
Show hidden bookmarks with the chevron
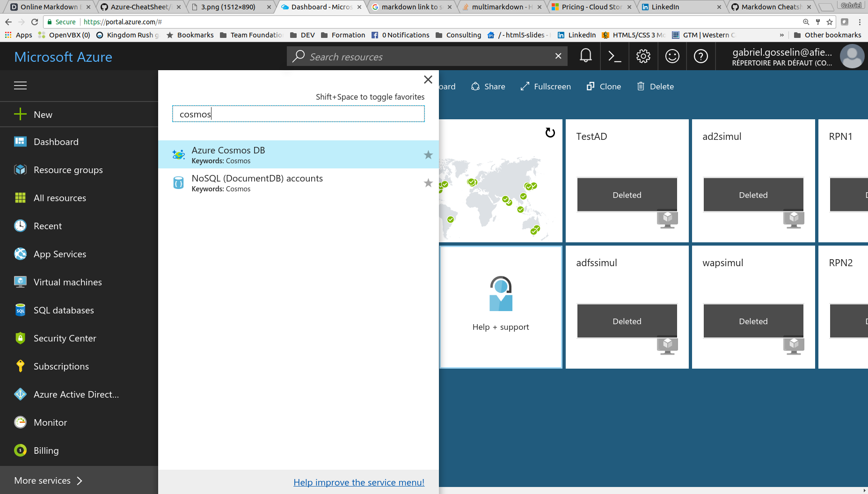pyautogui.click(x=781, y=35)
